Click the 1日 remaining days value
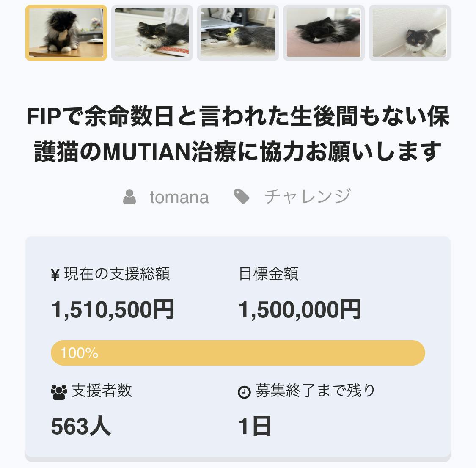Screen dimensions: 476x468 tap(255, 426)
